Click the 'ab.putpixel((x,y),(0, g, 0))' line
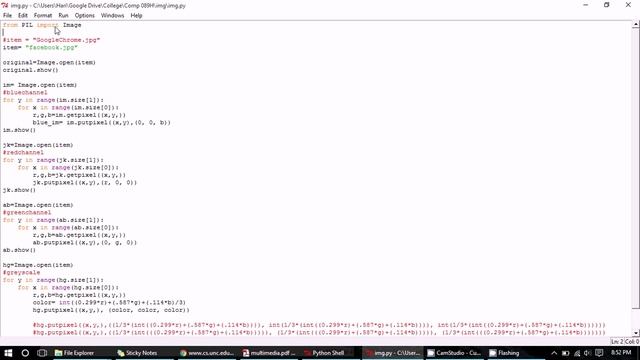 coord(85,242)
